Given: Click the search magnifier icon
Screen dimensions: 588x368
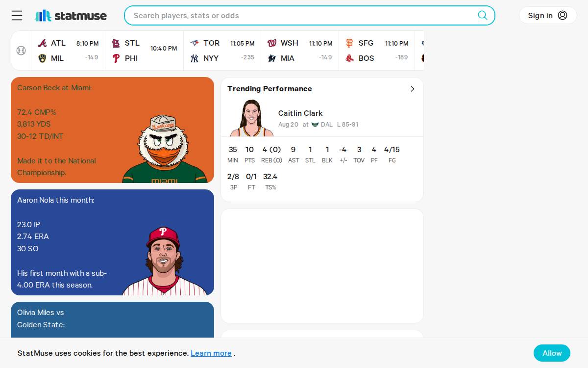Looking at the screenshot, I should (483, 15).
